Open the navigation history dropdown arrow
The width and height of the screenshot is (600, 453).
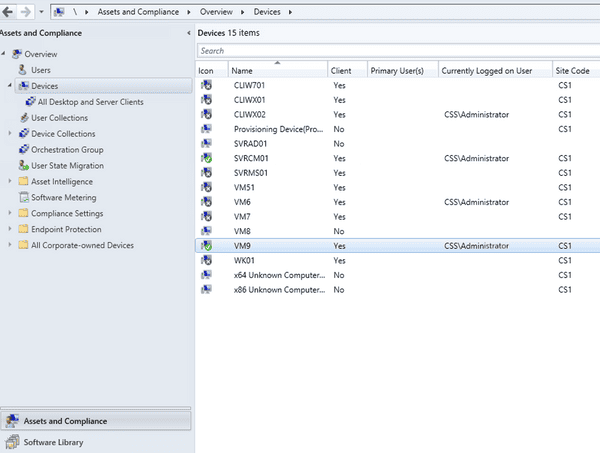[41, 12]
